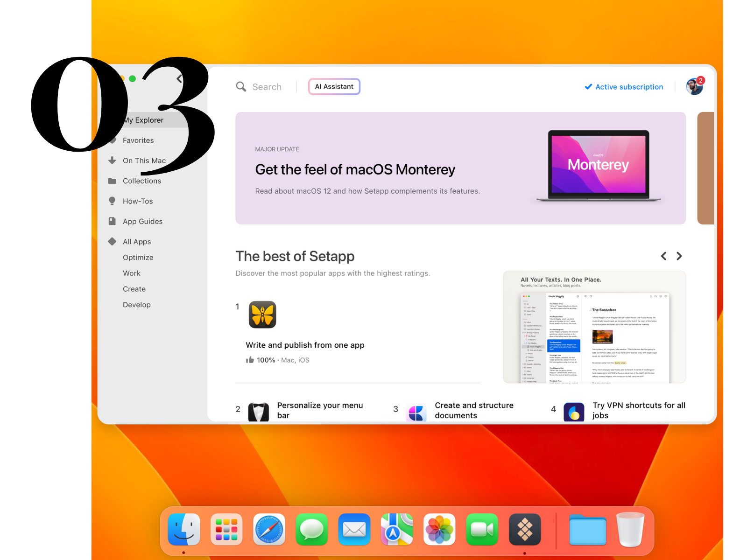
Task: Click the On This Mac download icon
Action: coord(112,160)
